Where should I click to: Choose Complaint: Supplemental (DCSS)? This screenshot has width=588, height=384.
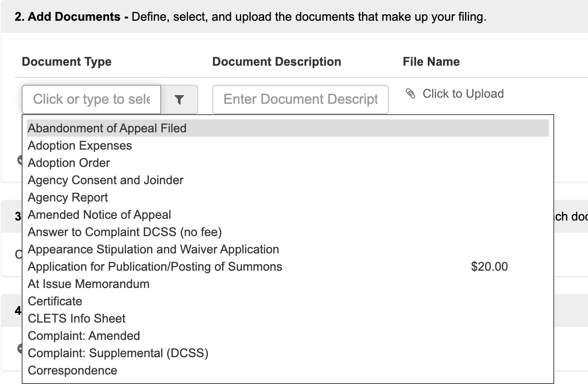pos(118,353)
